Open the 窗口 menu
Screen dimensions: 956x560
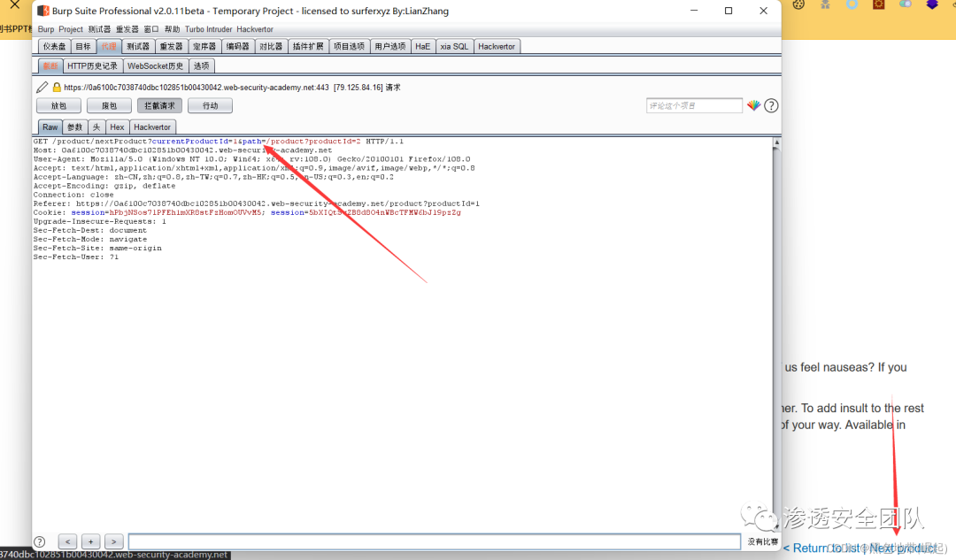coord(151,29)
